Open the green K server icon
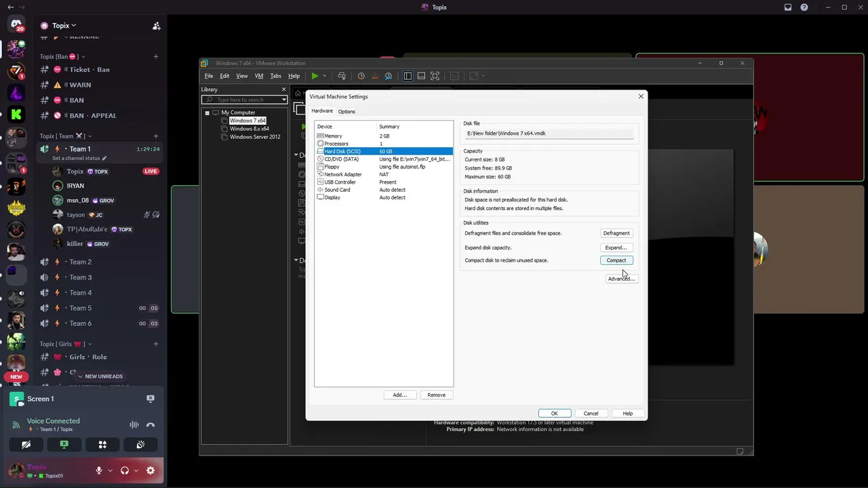The height and width of the screenshot is (488, 868). (x=16, y=115)
